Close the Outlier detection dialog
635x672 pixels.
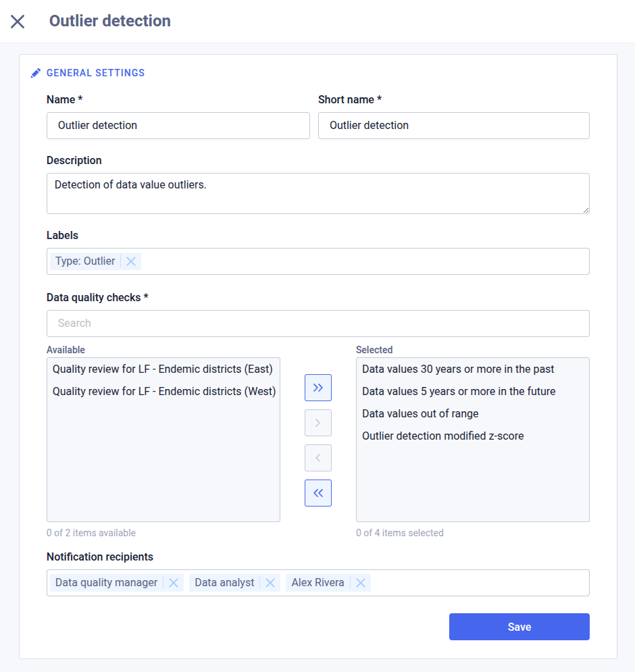pyautogui.click(x=17, y=21)
